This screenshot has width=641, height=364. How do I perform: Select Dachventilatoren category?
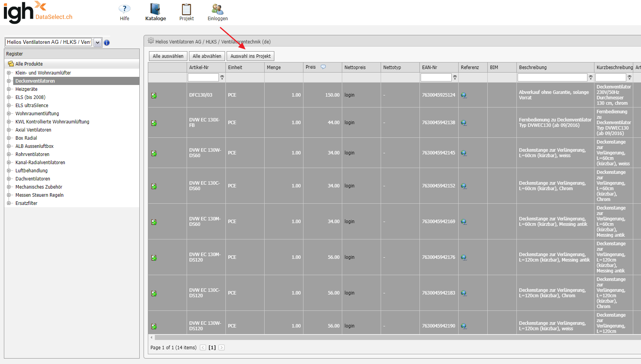(33, 179)
